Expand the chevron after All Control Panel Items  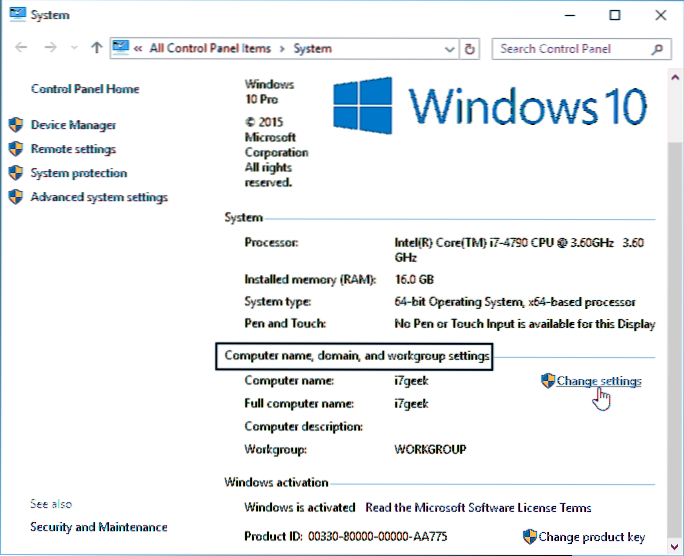(x=283, y=48)
